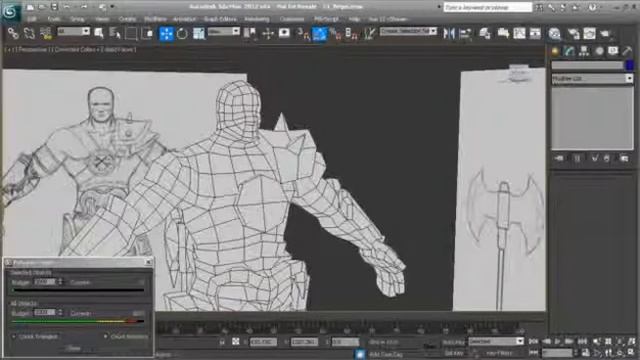Select the Count Triangles radio button
The height and width of the screenshot is (360, 640).
click(x=14, y=337)
